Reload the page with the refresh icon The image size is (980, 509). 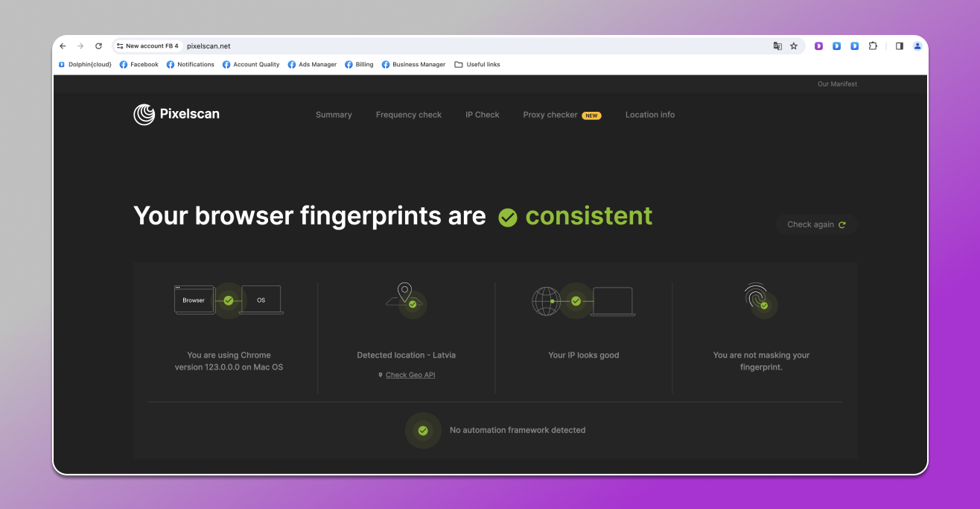98,46
